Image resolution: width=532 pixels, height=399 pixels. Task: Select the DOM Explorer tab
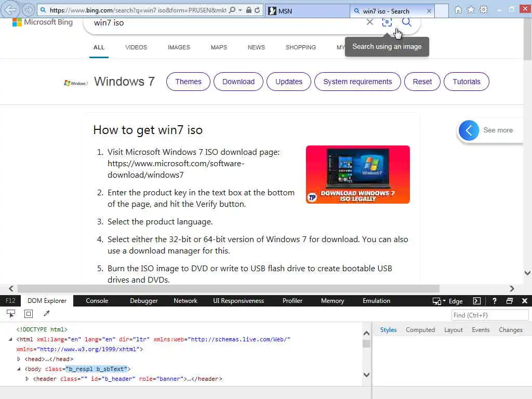click(x=47, y=301)
